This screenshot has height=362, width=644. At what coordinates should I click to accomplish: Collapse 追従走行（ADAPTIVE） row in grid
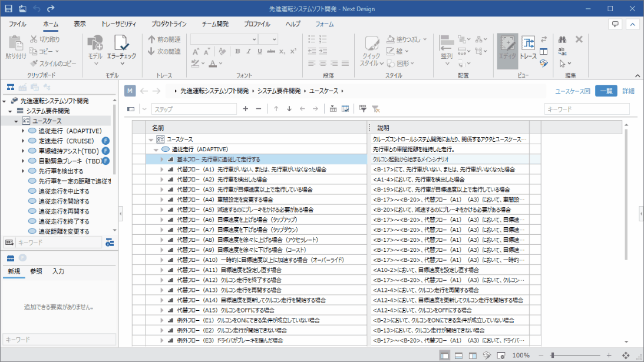(156, 150)
